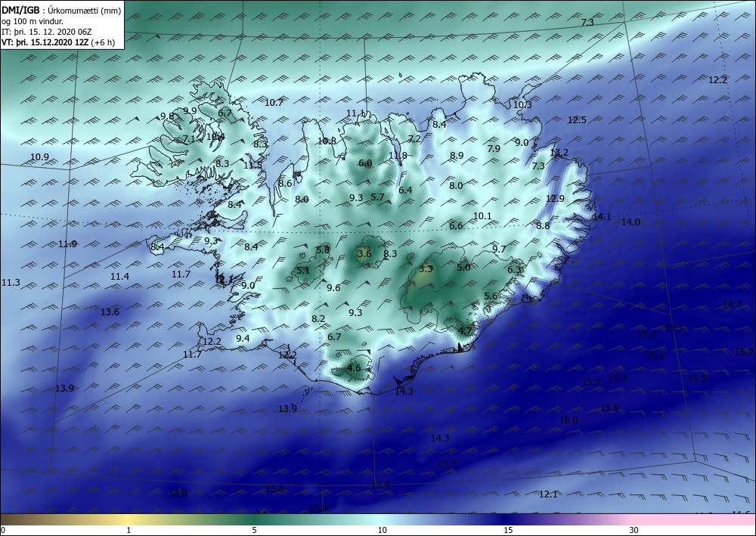Click the map value 7.1
The image size is (756, 536).
point(189,139)
